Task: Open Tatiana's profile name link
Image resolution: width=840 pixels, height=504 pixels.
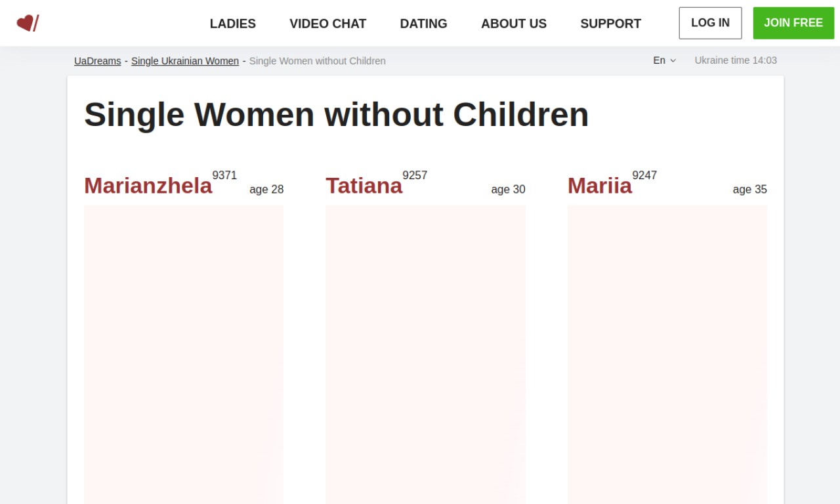Action: coord(364,186)
